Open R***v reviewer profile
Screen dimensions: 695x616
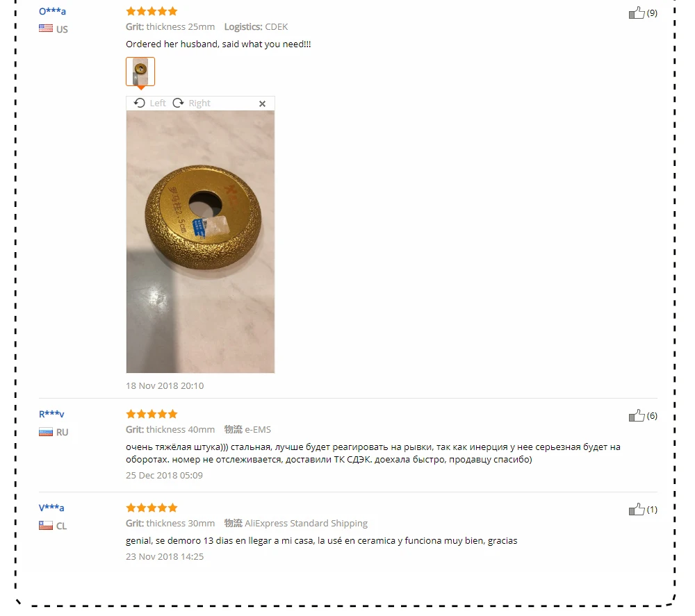51,414
